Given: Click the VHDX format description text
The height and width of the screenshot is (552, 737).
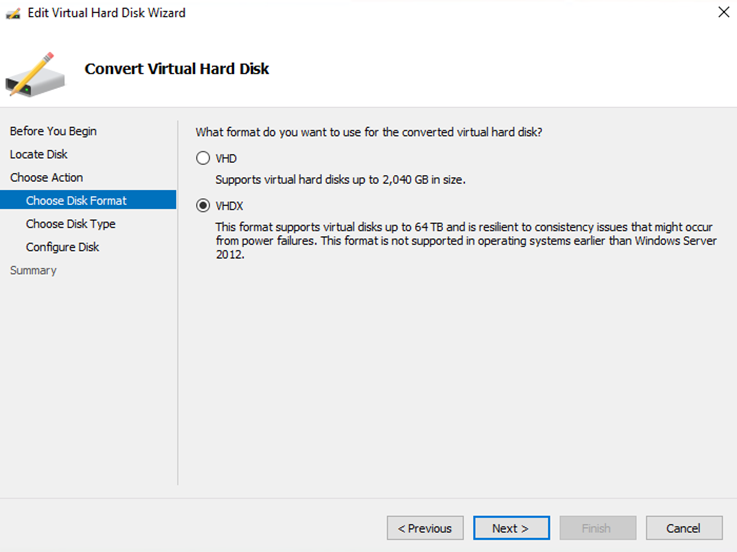Looking at the screenshot, I should point(465,241).
